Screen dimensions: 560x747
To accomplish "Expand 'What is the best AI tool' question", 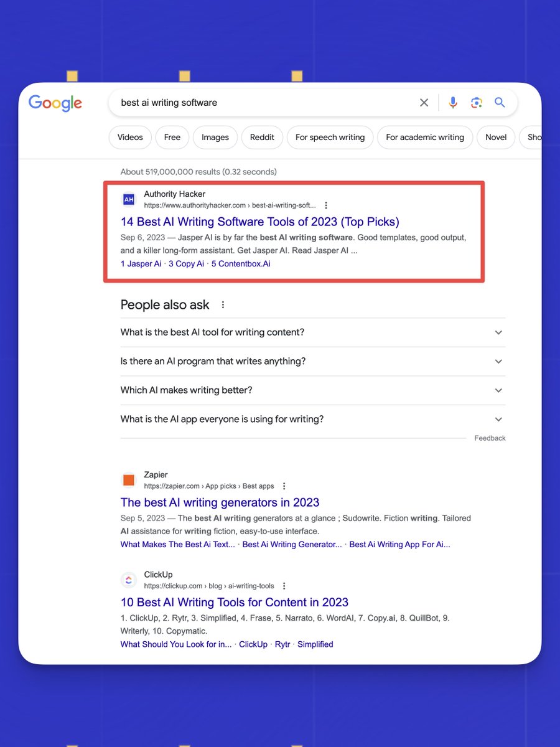I will 313,332.
